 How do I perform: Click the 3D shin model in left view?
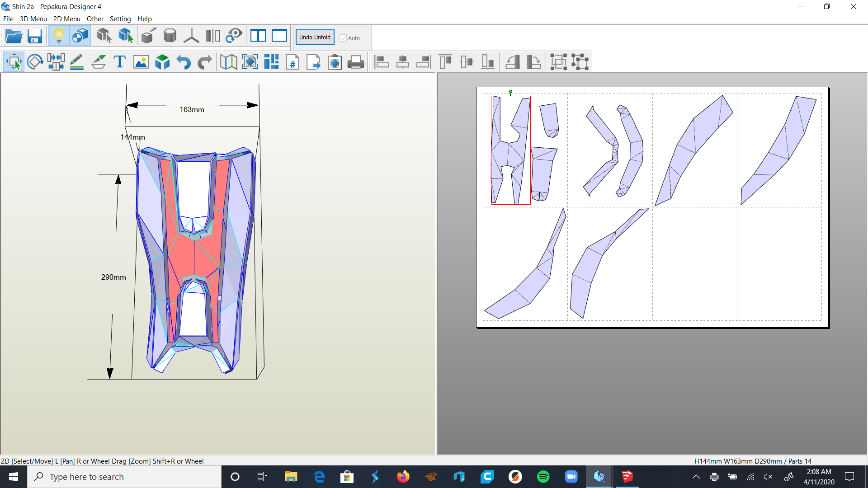point(195,260)
